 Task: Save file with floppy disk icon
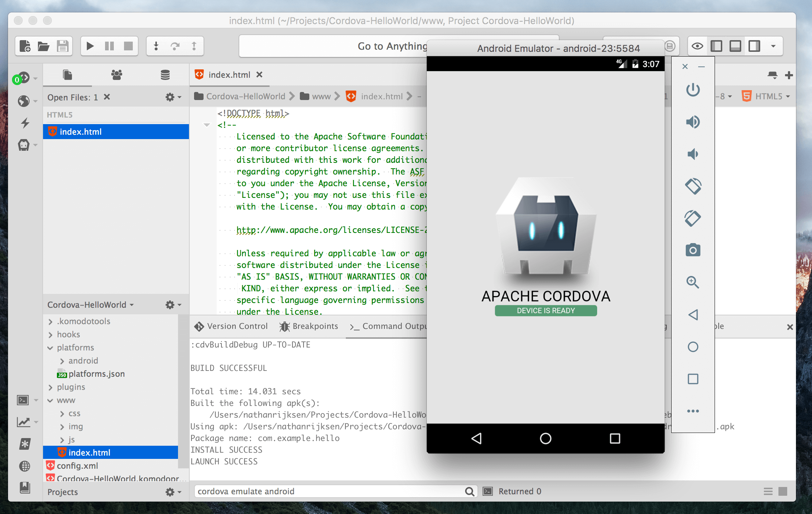coord(62,46)
